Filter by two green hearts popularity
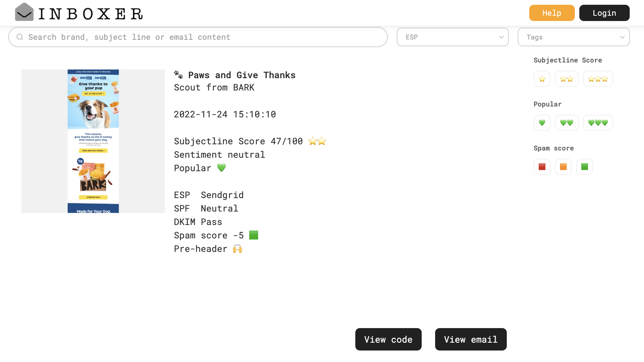 566,123
